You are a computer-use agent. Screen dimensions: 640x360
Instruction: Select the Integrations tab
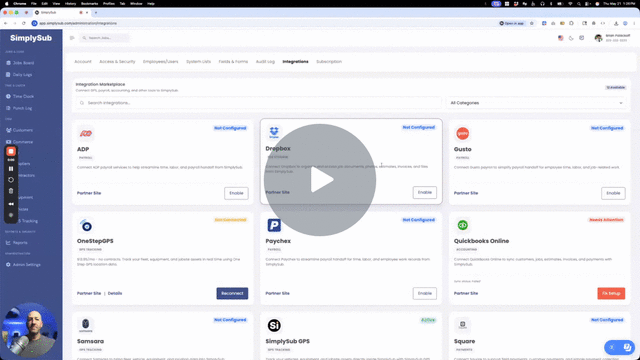pos(296,62)
